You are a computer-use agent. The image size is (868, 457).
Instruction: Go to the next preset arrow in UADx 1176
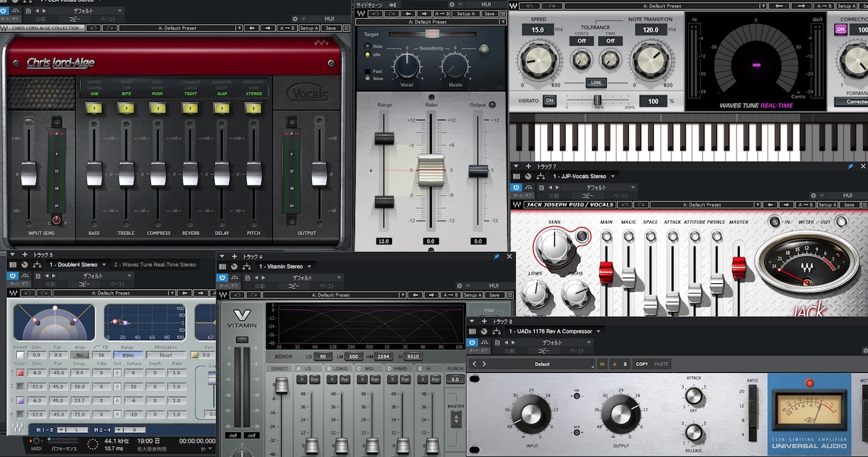point(484,364)
